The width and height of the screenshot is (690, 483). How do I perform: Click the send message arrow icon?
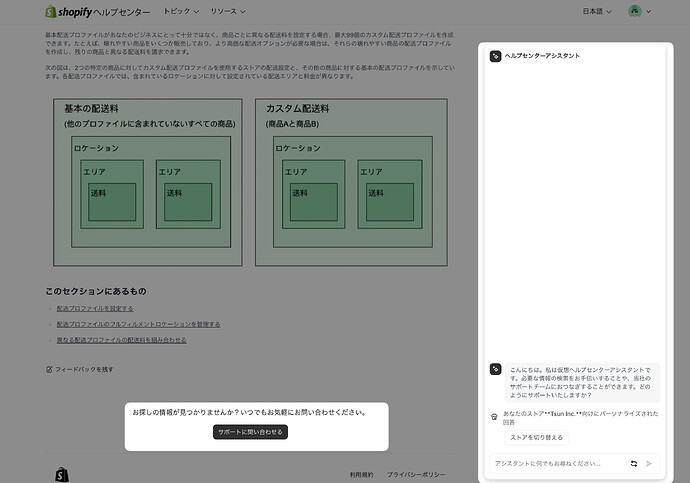click(649, 463)
